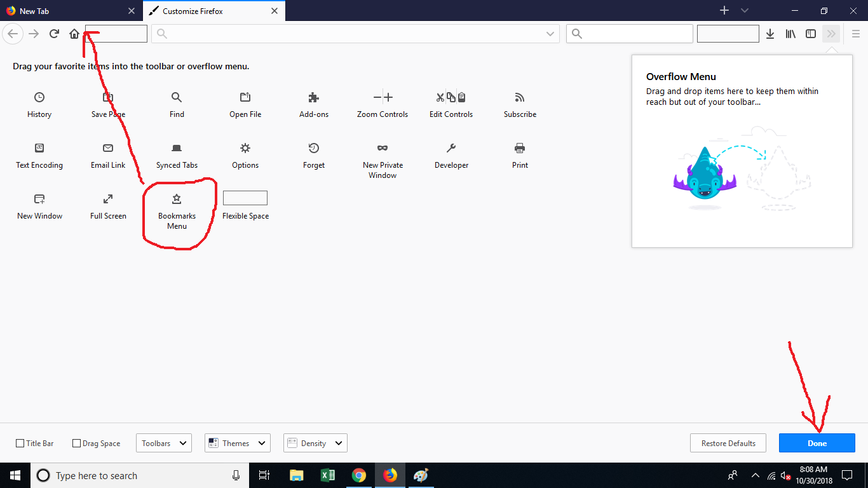Click the Reload button in toolbar
The image size is (868, 488).
click(x=54, y=34)
